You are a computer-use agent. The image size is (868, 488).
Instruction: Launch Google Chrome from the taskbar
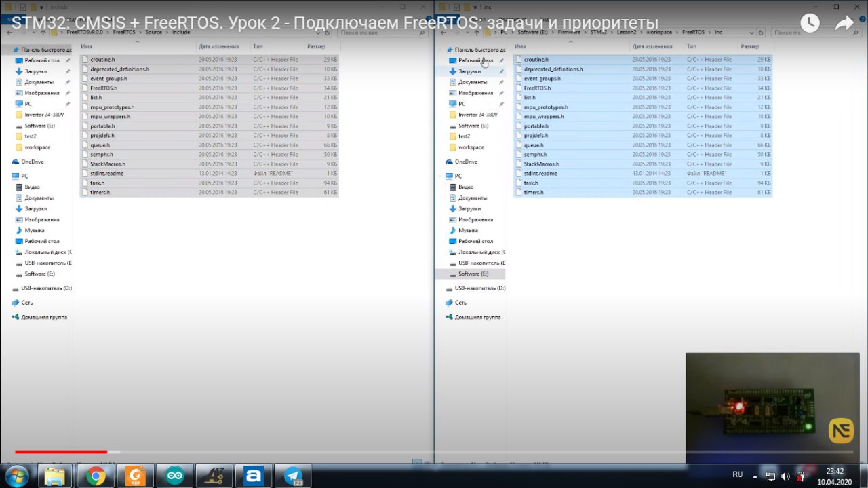click(95, 476)
